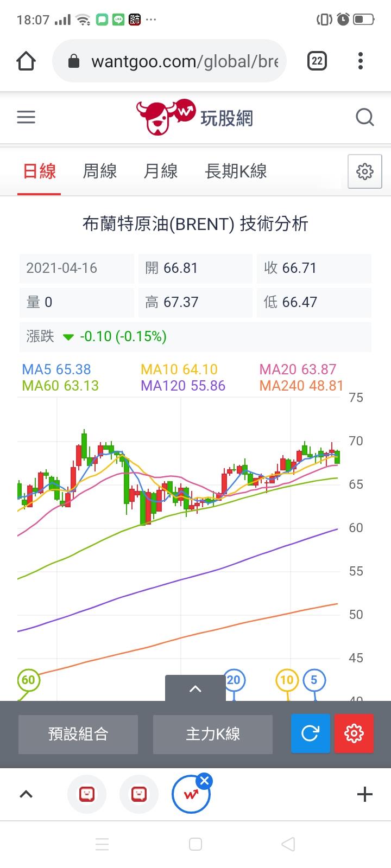Open the browser tab switcher showing 22
This screenshot has width=391, height=868.
pyautogui.click(x=317, y=61)
